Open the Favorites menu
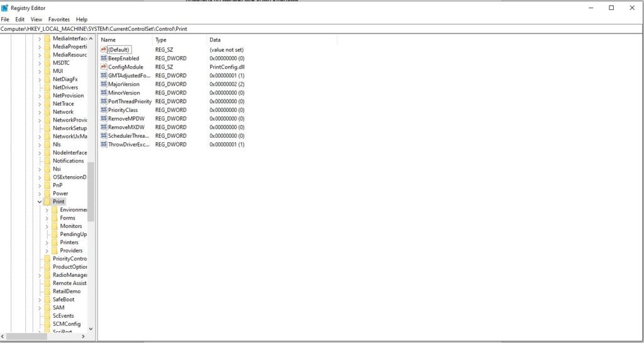The image size is (644, 343). click(x=59, y=20)
